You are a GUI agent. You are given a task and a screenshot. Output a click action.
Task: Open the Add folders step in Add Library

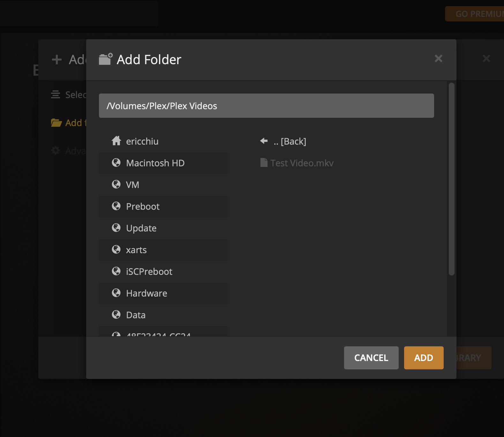click(69, 123)
